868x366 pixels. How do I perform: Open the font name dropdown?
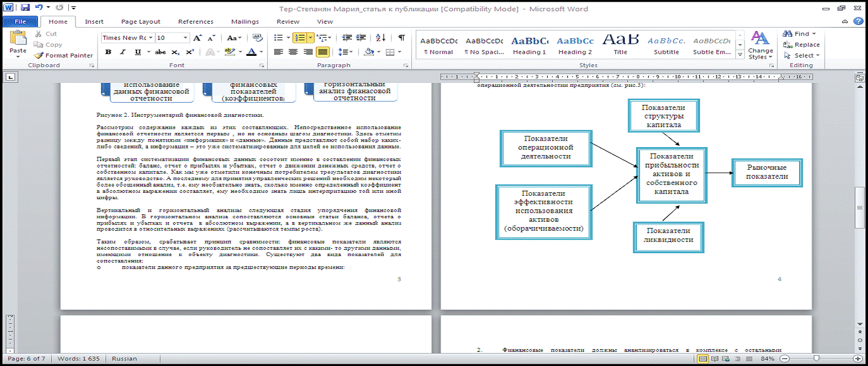coord(151,38)
